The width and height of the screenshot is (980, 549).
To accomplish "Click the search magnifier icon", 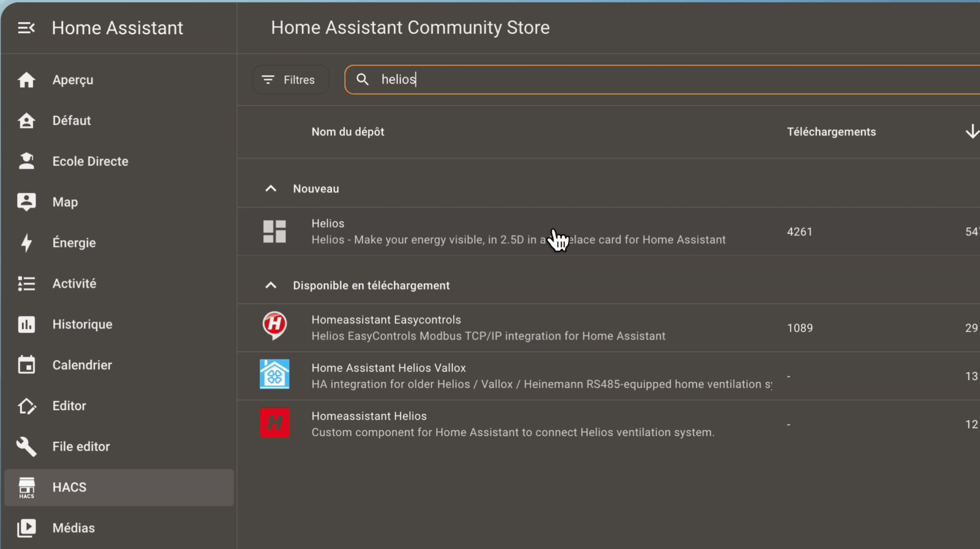I will point(363,80).
